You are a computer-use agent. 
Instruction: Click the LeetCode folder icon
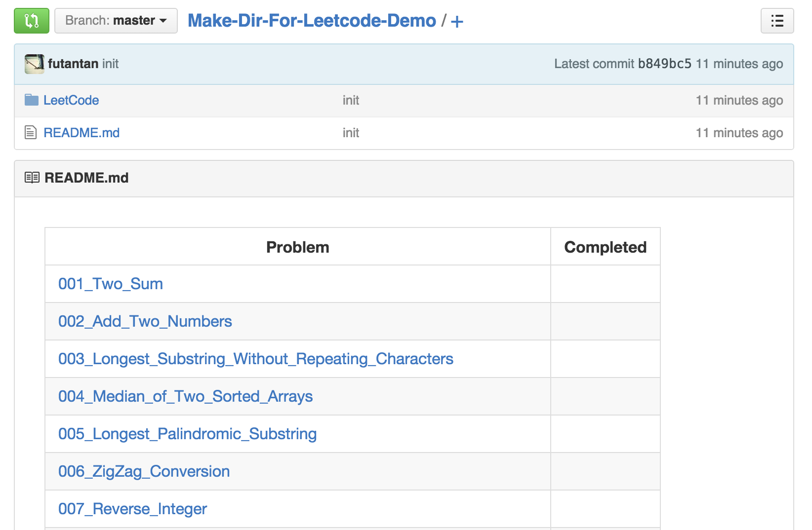point(32,100)
